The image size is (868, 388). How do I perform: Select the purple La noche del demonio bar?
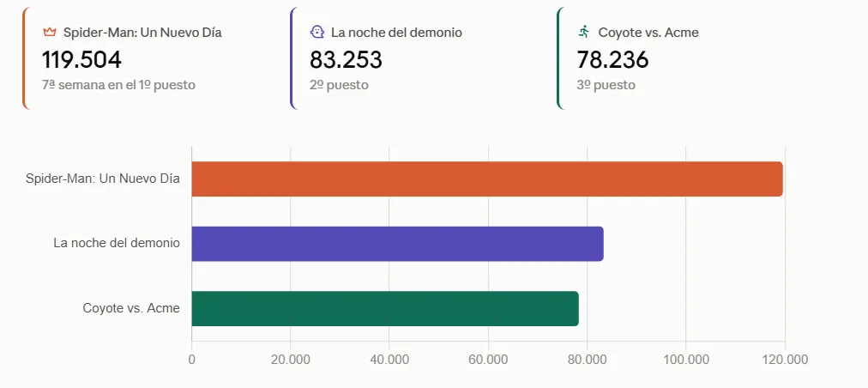coord(397,244)
